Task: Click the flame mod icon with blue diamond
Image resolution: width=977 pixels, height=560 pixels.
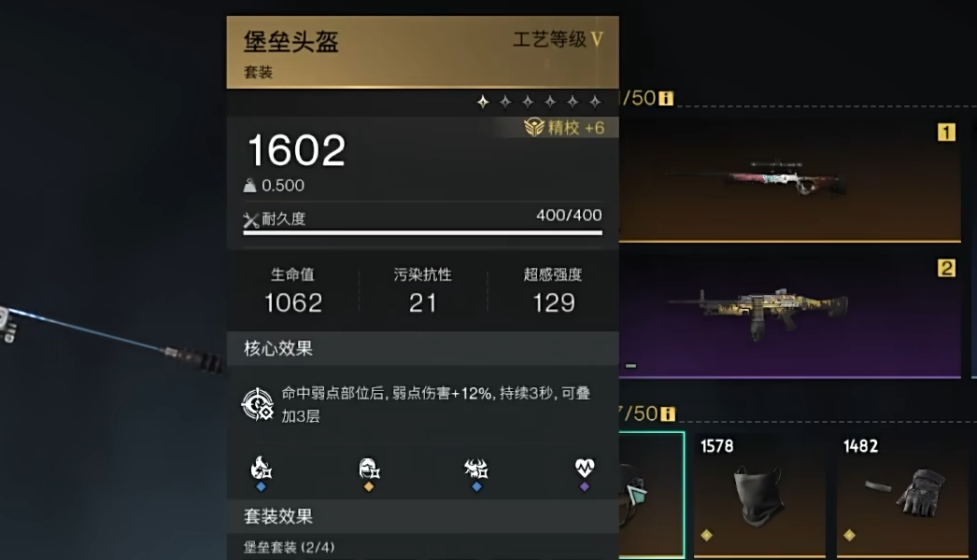Action: point(262,468)
